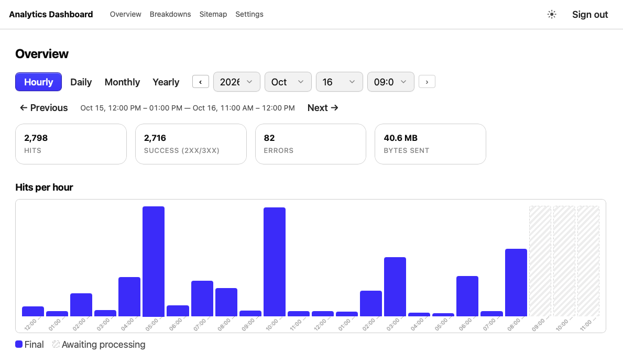Switch to the Yearly view
This screenshot has height=364, width=623.
(x=166, y=82)
